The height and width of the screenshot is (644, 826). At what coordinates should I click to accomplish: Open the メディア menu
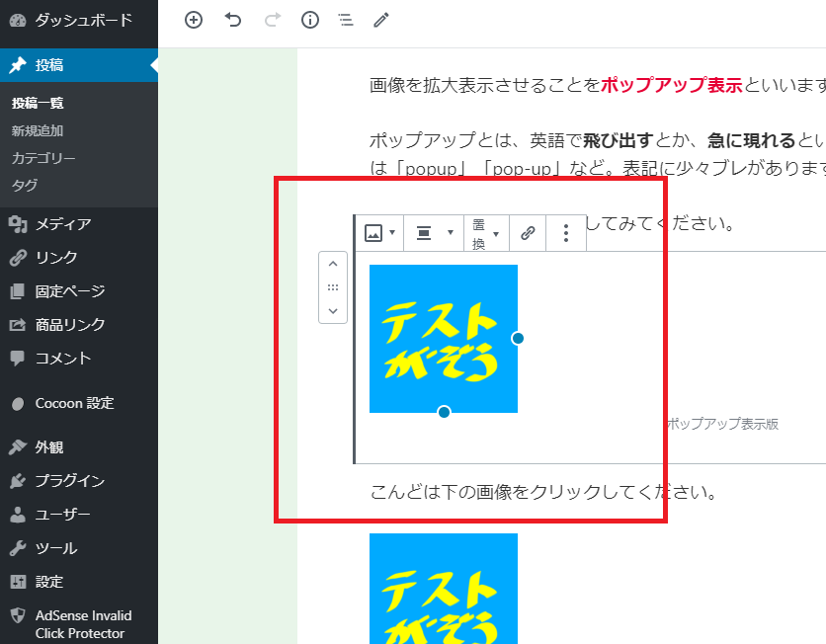[x=79, y=224]
